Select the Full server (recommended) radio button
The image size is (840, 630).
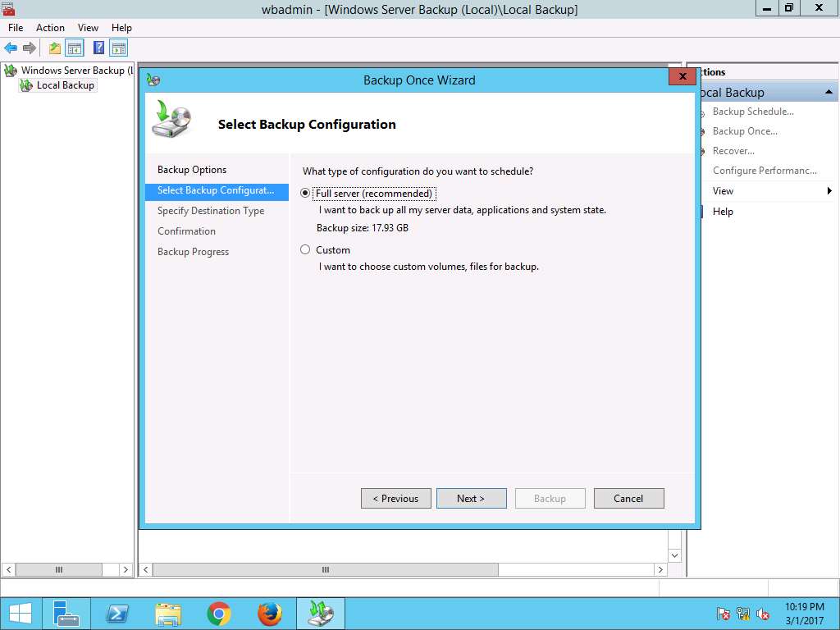[305, 194]
